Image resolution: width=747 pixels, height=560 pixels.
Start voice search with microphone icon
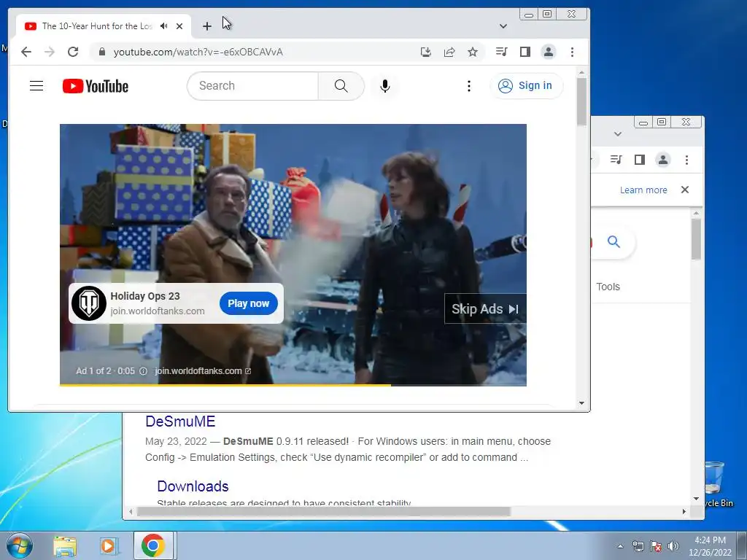(x=385, y=86)
